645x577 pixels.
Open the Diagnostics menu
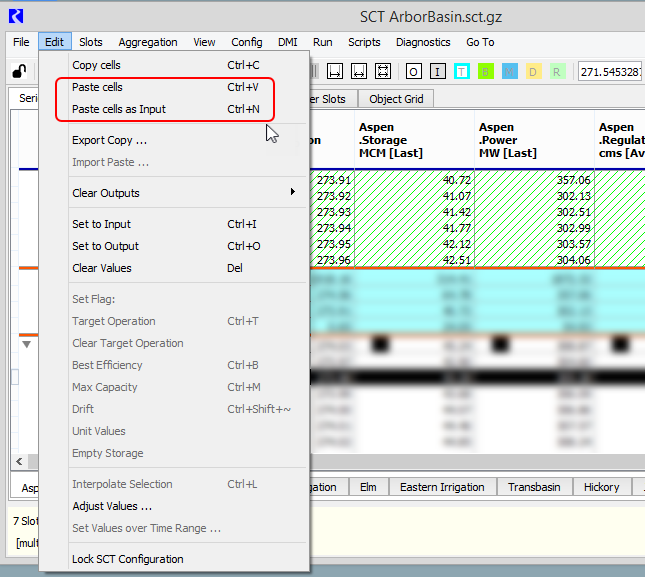click(x=423, y=42)
